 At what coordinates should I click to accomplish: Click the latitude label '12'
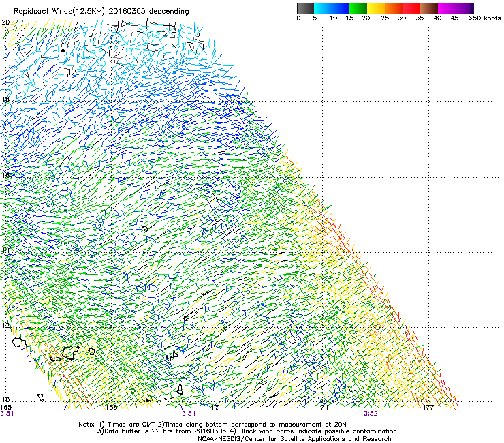click(5, 325)
